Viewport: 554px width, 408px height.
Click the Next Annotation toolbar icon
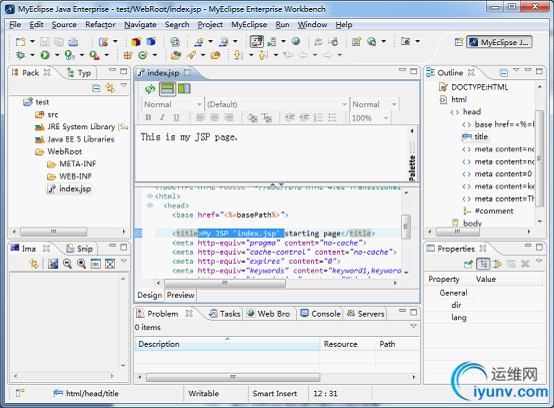coord(238,55)
